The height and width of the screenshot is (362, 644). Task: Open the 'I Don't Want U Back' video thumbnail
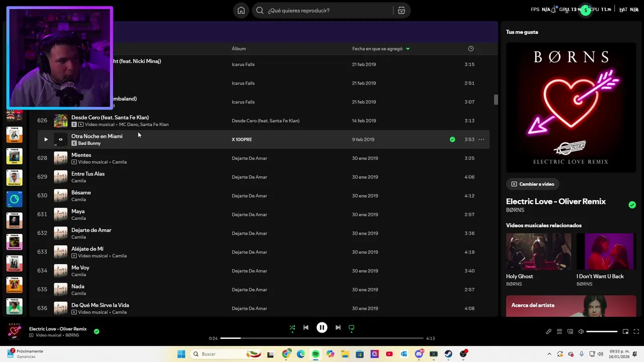point(606,251)
